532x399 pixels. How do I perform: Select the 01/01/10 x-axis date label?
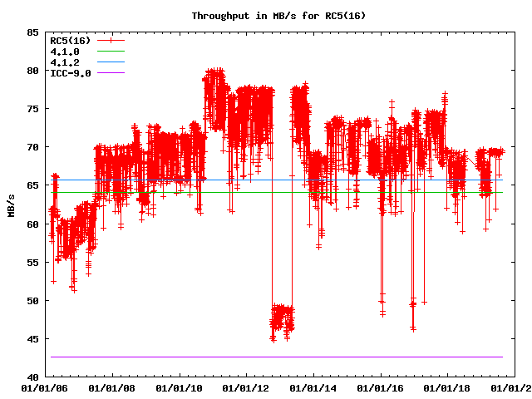(x=179, y=387)
